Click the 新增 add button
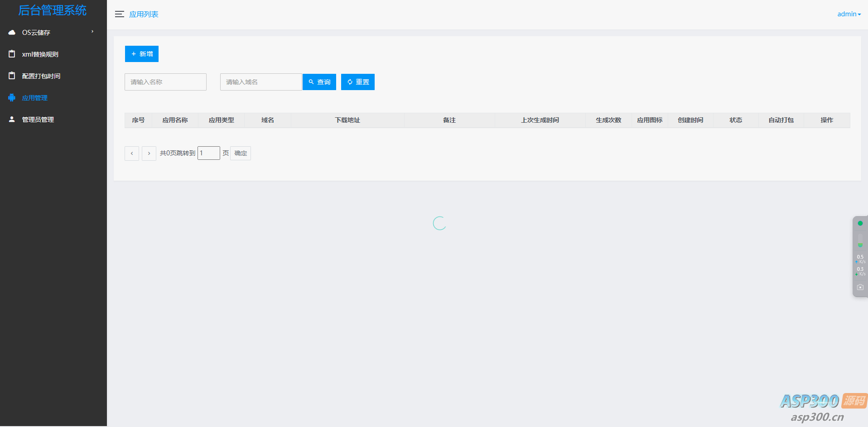This screenshot has height=427, width=868. [x=142, y=54]
